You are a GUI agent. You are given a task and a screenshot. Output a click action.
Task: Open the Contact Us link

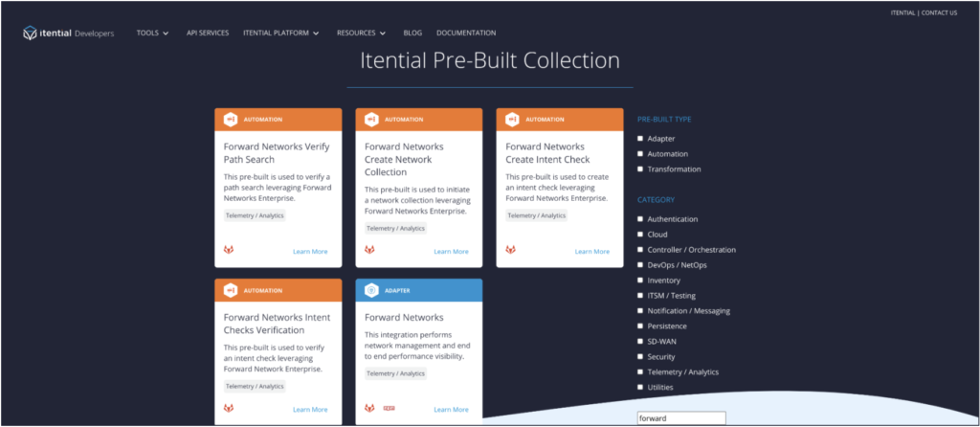939,13
